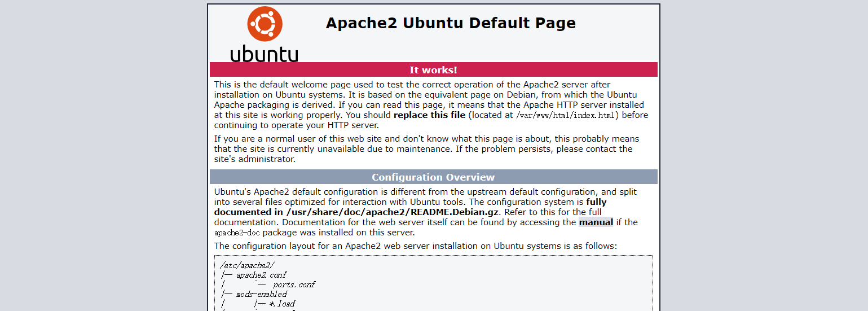Open the manual link

click(x=596, y=222)
